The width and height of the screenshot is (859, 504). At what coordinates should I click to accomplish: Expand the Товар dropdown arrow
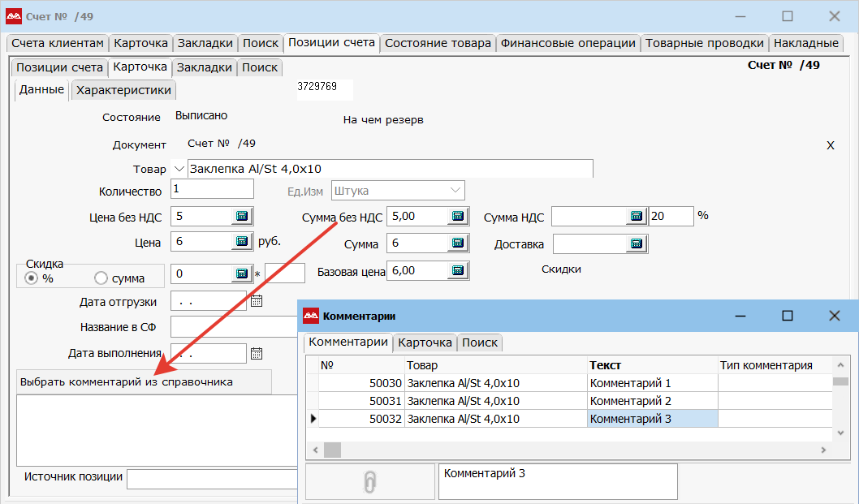point(179,169)
